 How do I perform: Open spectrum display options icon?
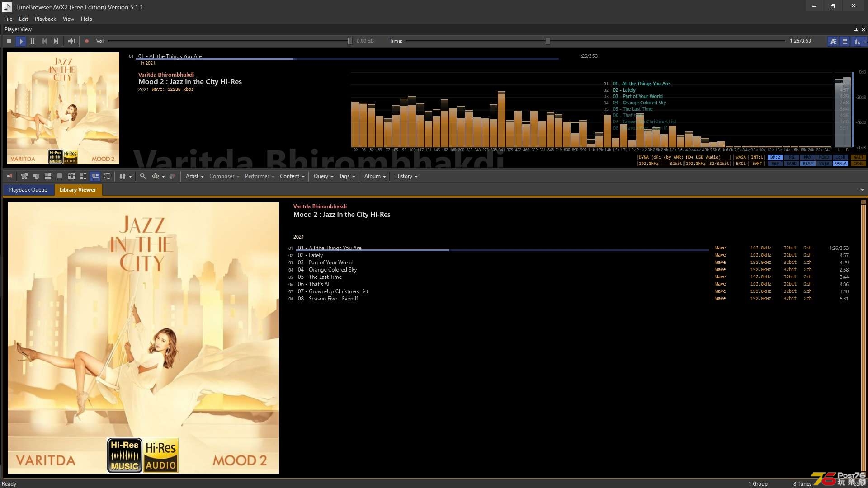coord(859,41)
